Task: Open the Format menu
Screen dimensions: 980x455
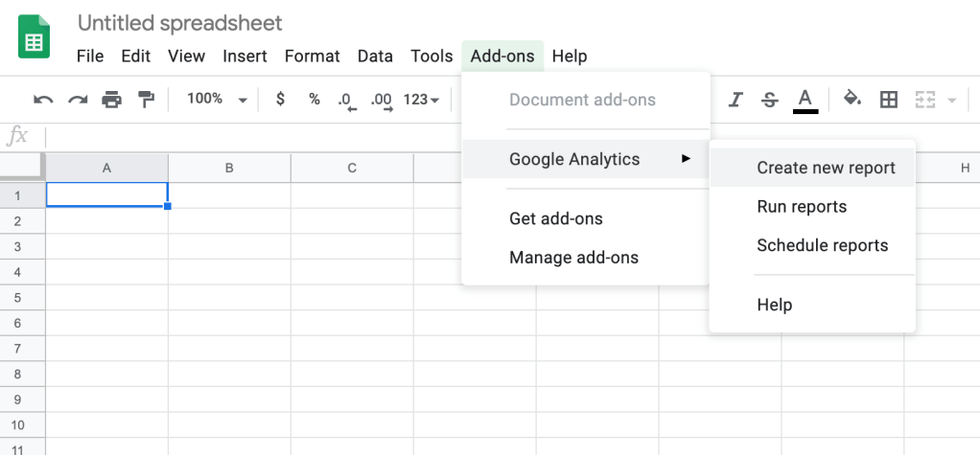Action: (x=312, y=57)
